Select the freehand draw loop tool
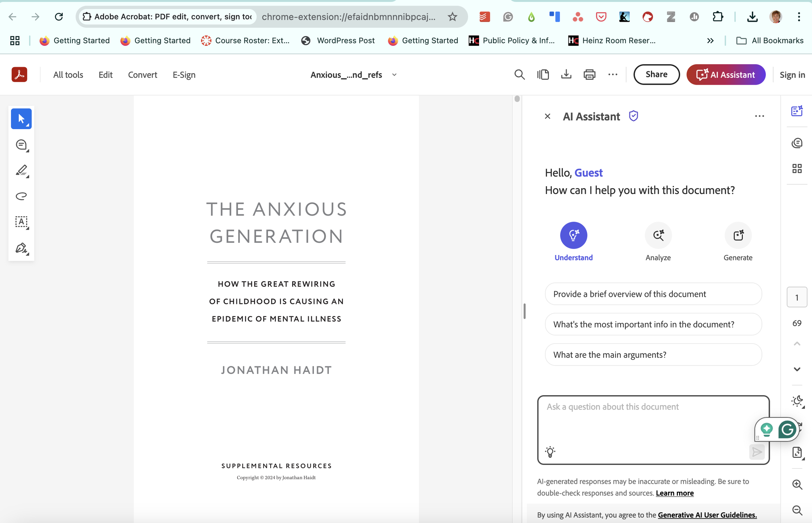812x523 pixels. point(21,196)
